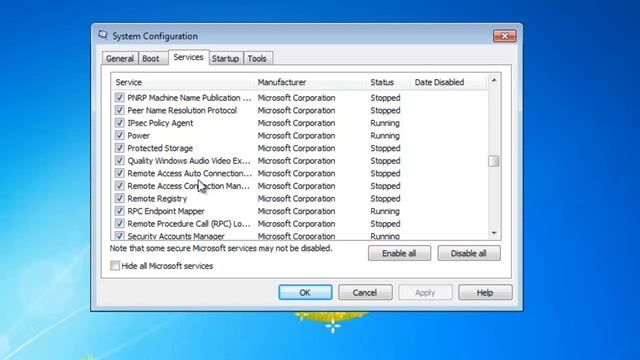640x360 pixels.
Task: Click Stopped status of PNRP Machine Name
Action: (385, 98)
